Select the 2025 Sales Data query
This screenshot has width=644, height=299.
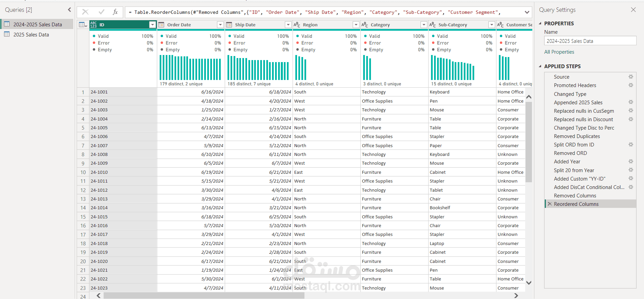coord(37,34)
